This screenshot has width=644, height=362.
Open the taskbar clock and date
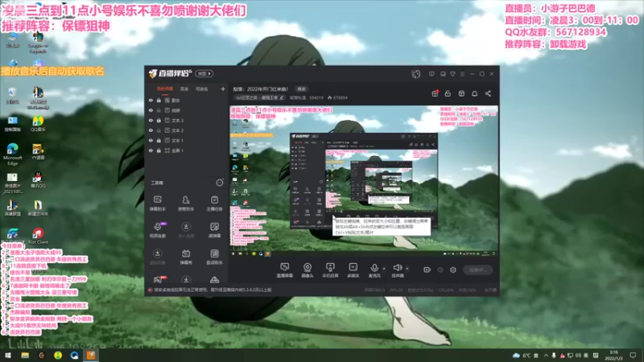point(613,355)
